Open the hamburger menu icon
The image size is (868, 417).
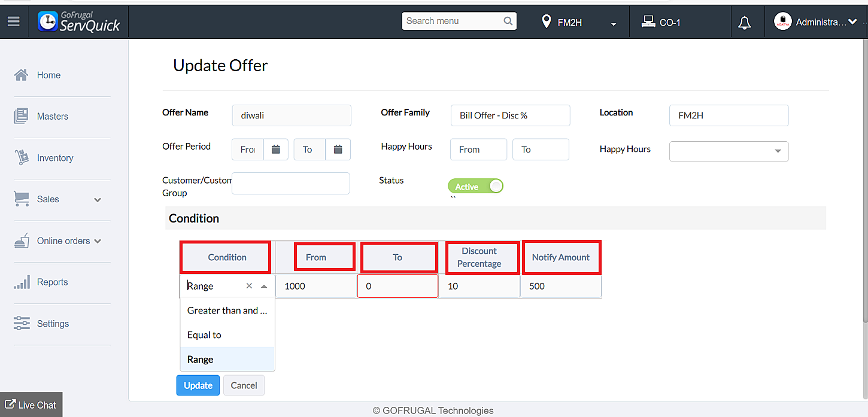click(x=14, y=22)
